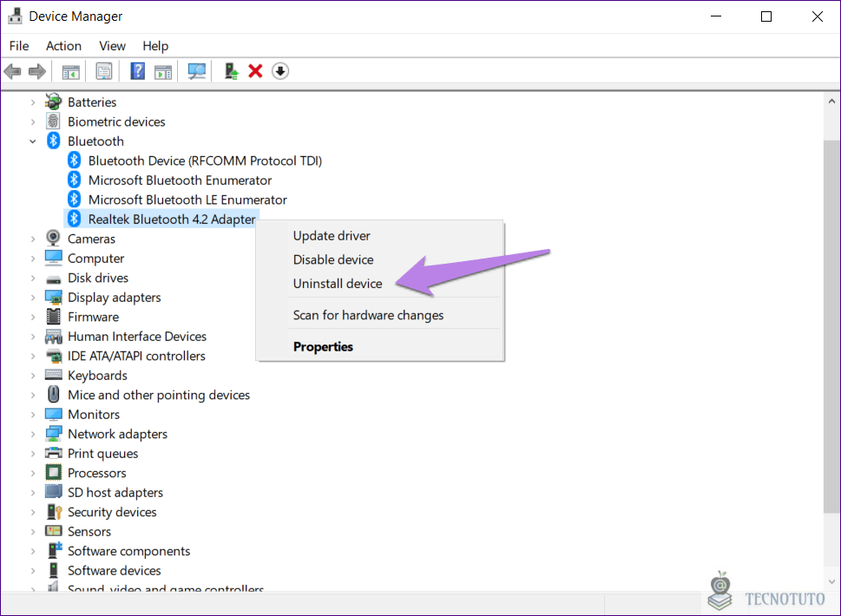The image size is (841, 616).
Task: Expand the Monitors category
Action: pyautogui.click(x=33, y=415)
